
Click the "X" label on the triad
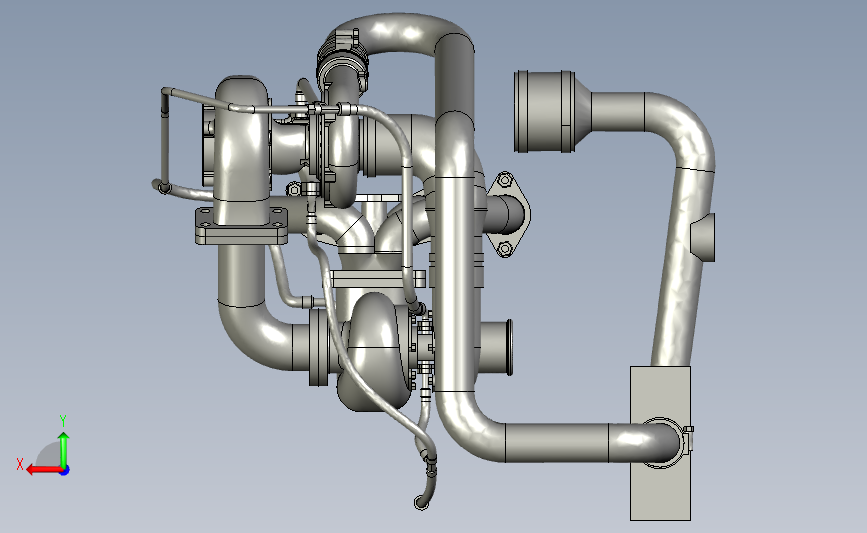20,464
